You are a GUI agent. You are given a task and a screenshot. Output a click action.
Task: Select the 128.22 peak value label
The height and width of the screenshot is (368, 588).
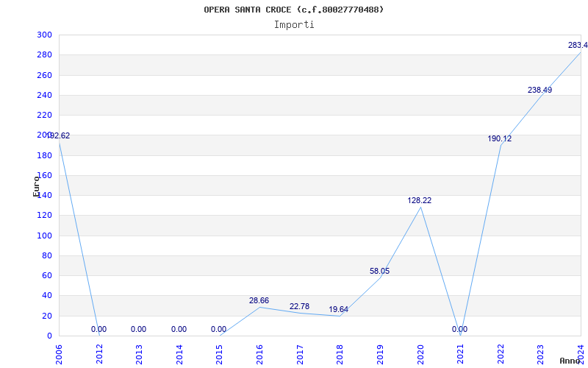click(x=420, y=200)
